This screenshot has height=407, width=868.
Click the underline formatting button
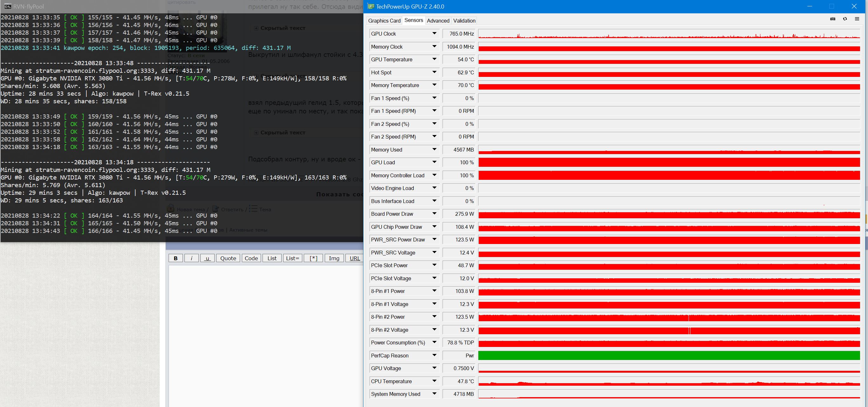tap(207, 258)
